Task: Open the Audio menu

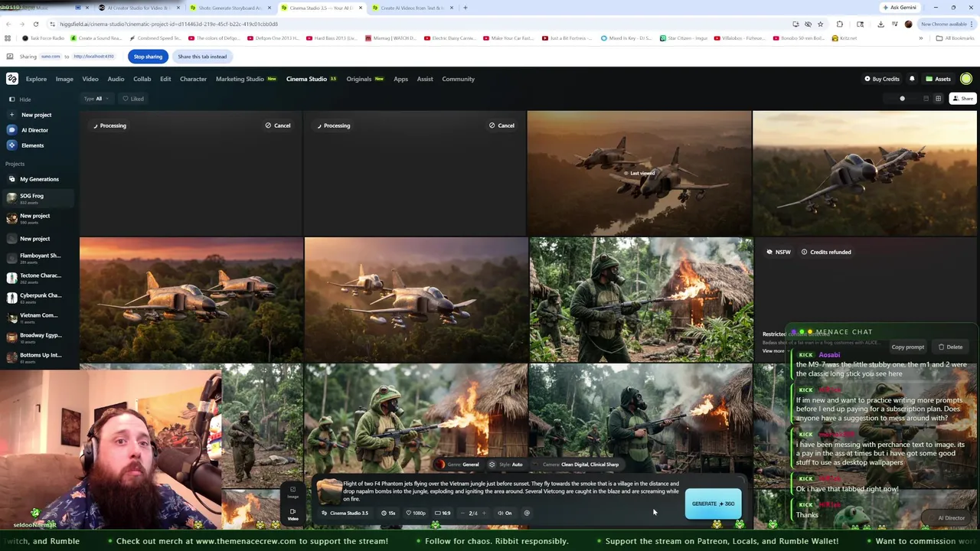Action: pyautogui.click(x=116, y=79)
